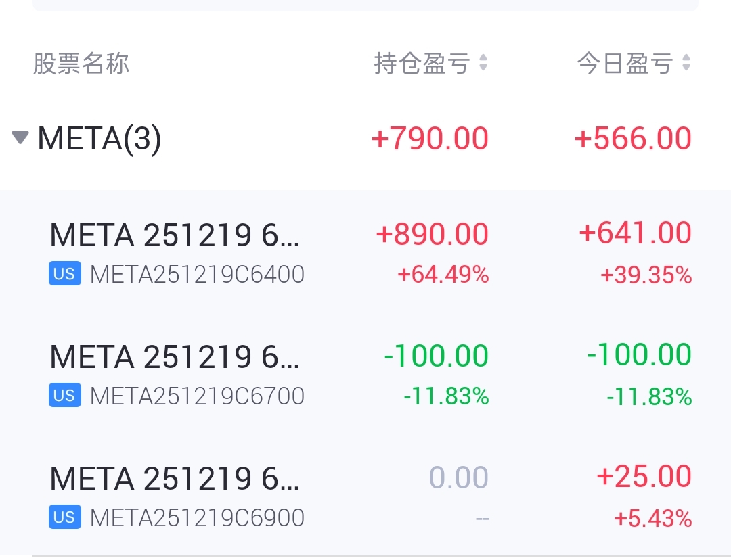Image resolution: width=731 pixels, height=560 pixels.
Task: Tap the 0.00 position profit value
Action: coord(459,477)
